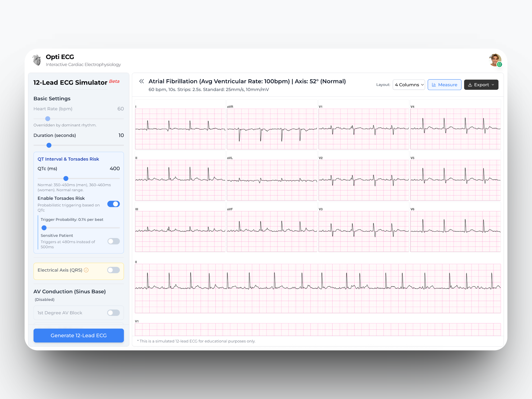Click the QTc (ms) slider handle
This screenshot has width=532, height=399.
pyautogui.click(x=66, y=178)
